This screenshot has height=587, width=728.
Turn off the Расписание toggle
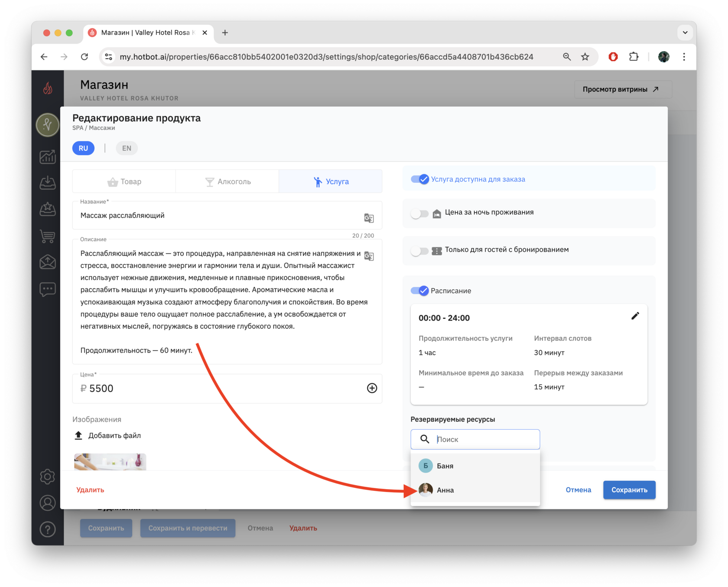coord(419,291)
